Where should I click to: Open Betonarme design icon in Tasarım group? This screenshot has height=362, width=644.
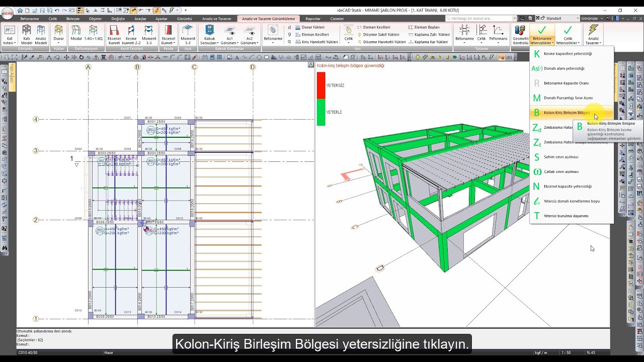pyautogui.click(x=464, y=35)
